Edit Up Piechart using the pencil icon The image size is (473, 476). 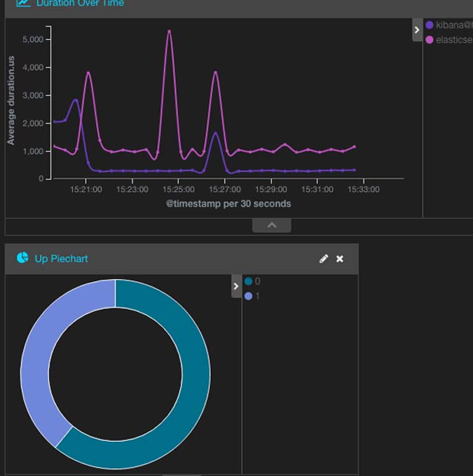pos(323,259)
